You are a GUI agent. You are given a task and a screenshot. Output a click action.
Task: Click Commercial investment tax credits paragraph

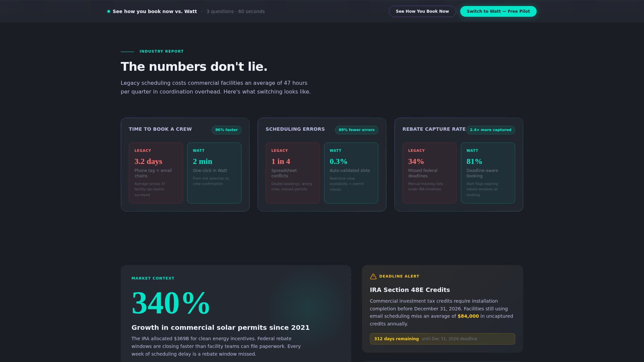[x=441, y=312]
